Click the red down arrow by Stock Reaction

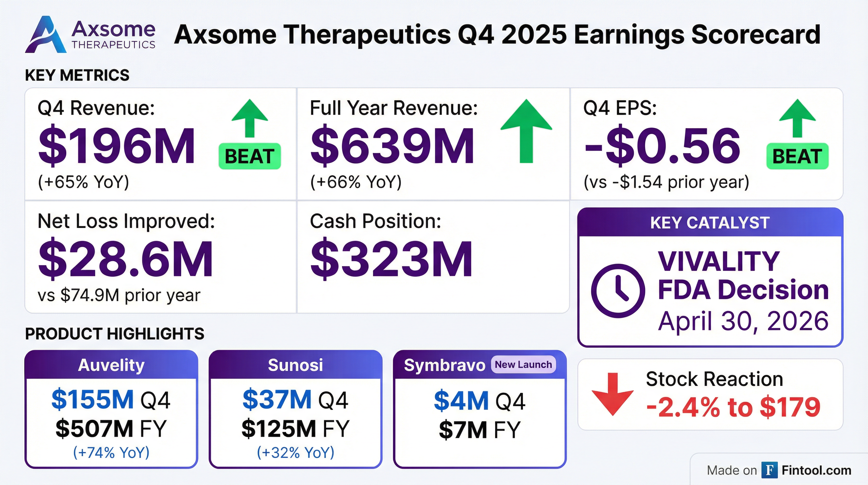coord(613,394)
